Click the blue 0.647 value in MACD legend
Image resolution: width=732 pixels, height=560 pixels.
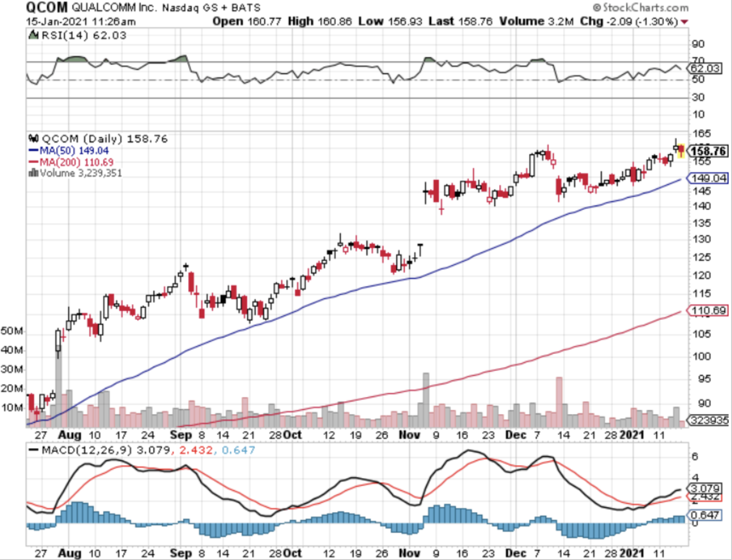pyautogui.click(x=239, y=450)
